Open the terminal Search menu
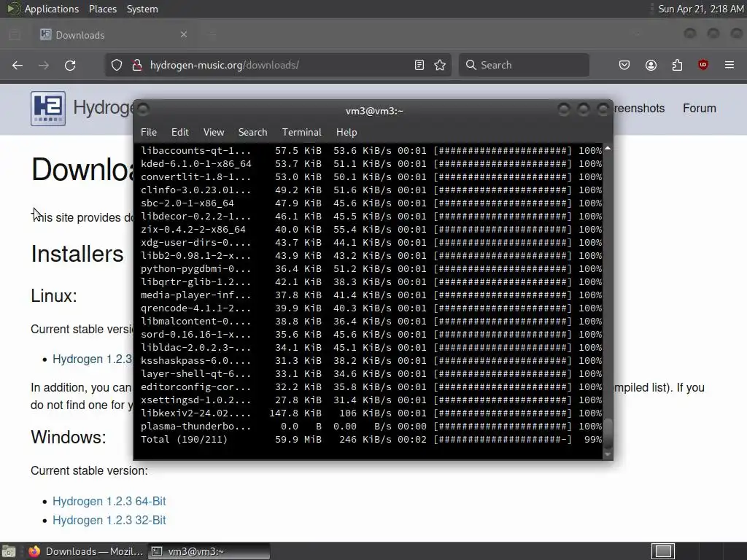Image resolution: width=747 pixels, height=560 pixels. point(253,133)
